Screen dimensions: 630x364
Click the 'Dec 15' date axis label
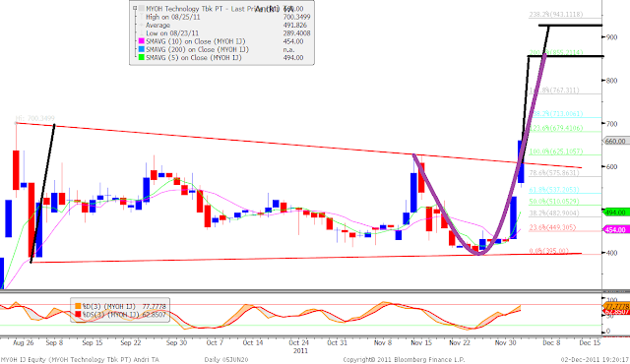590,342
